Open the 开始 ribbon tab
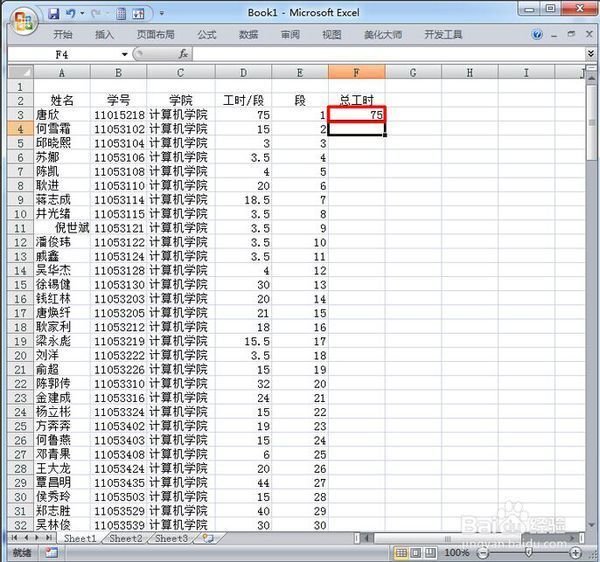This screenshot has height=562, width=600. [x=62, y=35]
